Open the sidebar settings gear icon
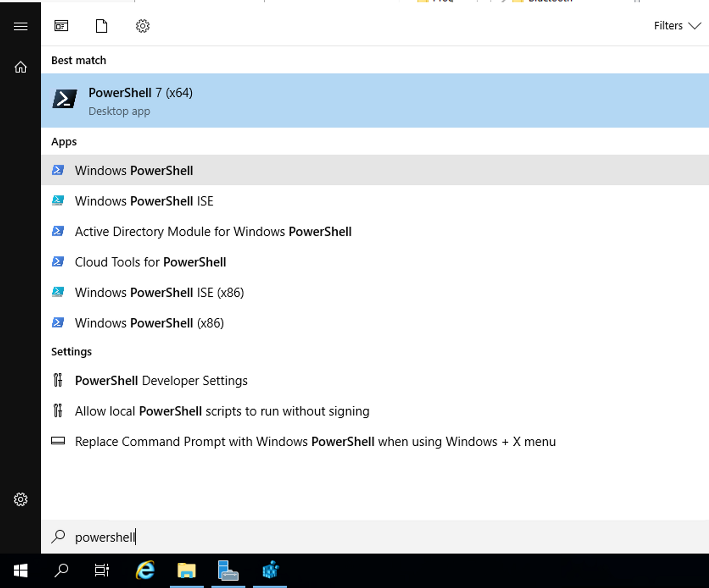This screenshot has height=588, width=709. tap(20, 499)
